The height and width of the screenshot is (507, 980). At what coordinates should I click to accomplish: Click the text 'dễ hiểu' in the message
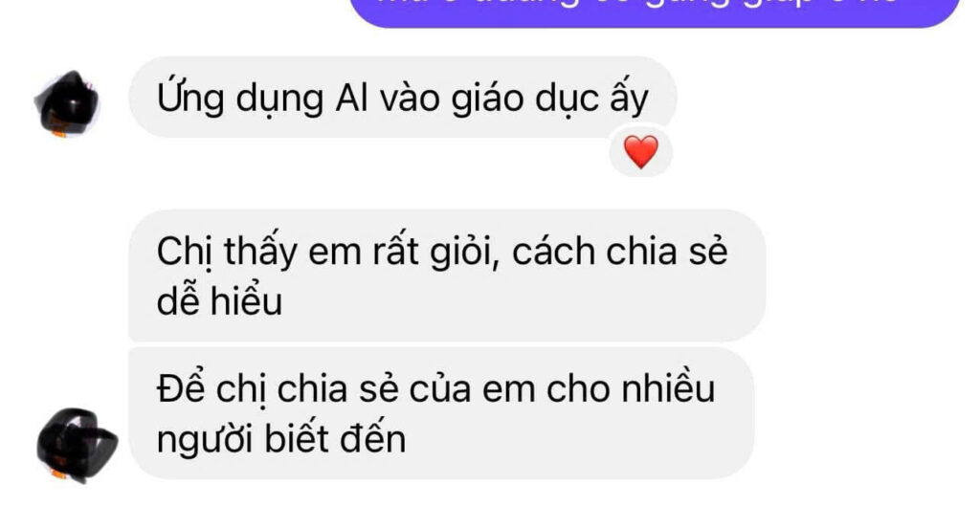[x=219, y=301]
